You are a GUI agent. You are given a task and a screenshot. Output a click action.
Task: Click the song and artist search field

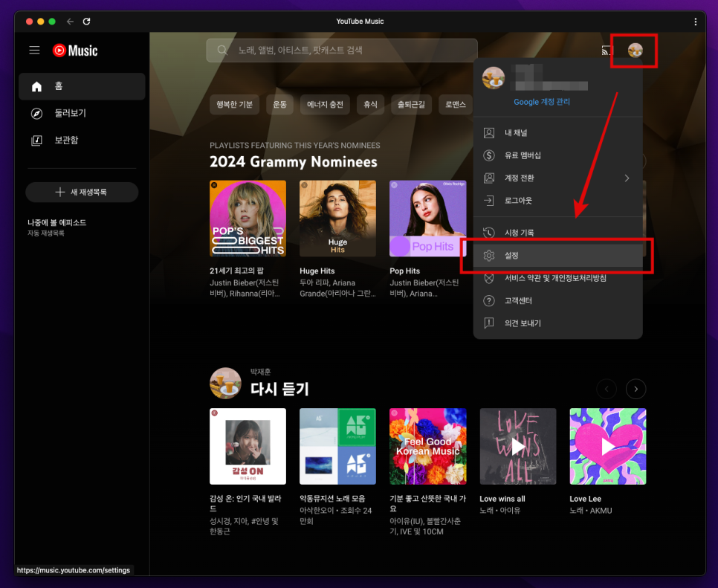[342, 50]
